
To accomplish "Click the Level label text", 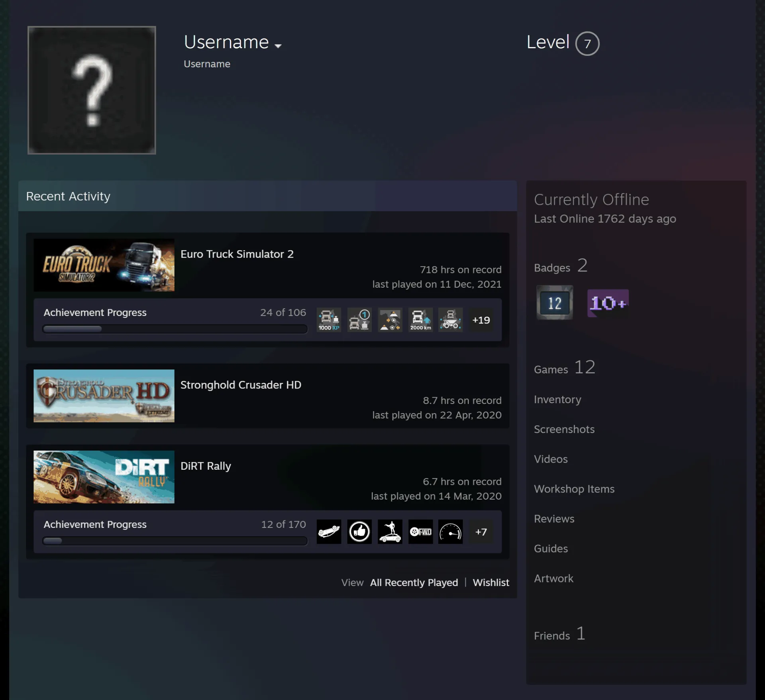I will pyautogui.click(x=548, y=42).
